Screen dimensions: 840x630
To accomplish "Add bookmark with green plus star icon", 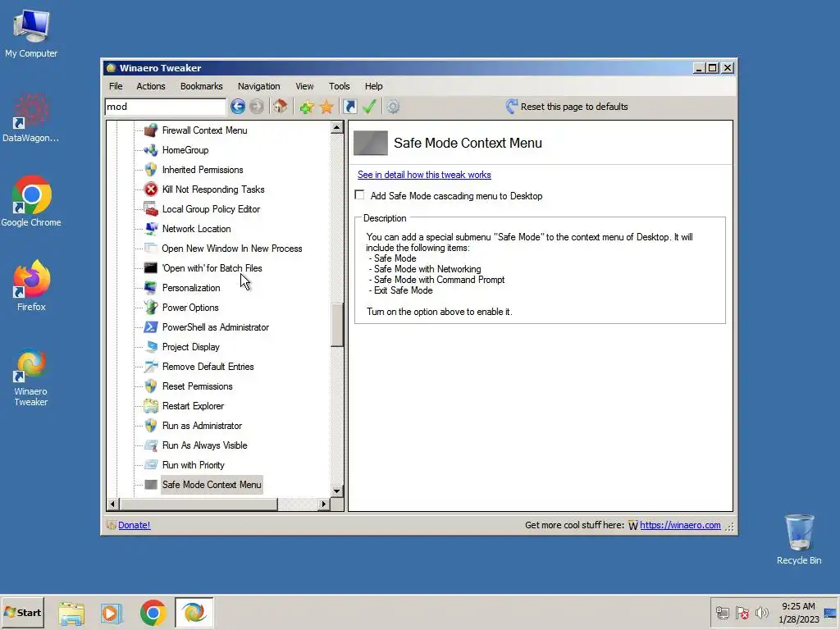I will point(307,107).
